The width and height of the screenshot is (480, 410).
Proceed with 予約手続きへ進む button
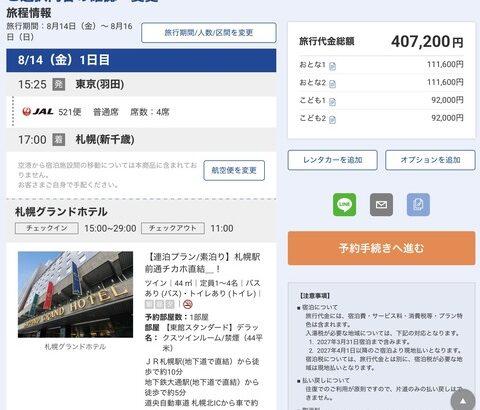tap(381, 248)
